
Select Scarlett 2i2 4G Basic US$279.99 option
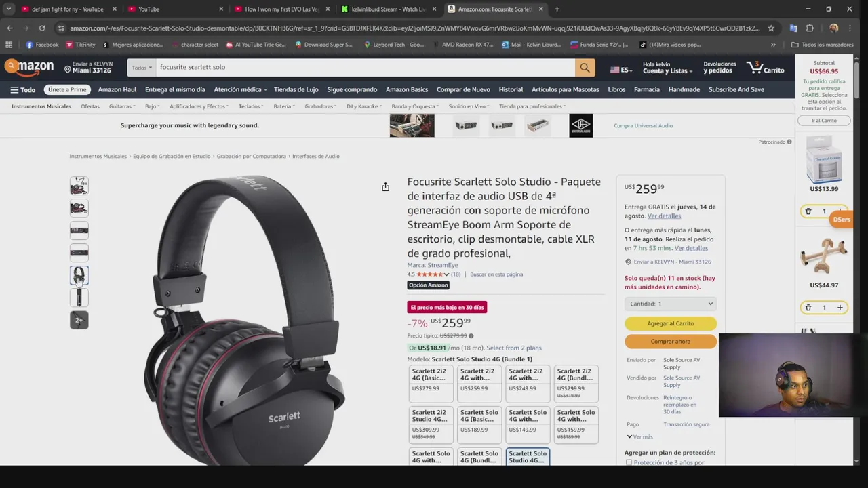pyautogui.click(x=431, y=384)
